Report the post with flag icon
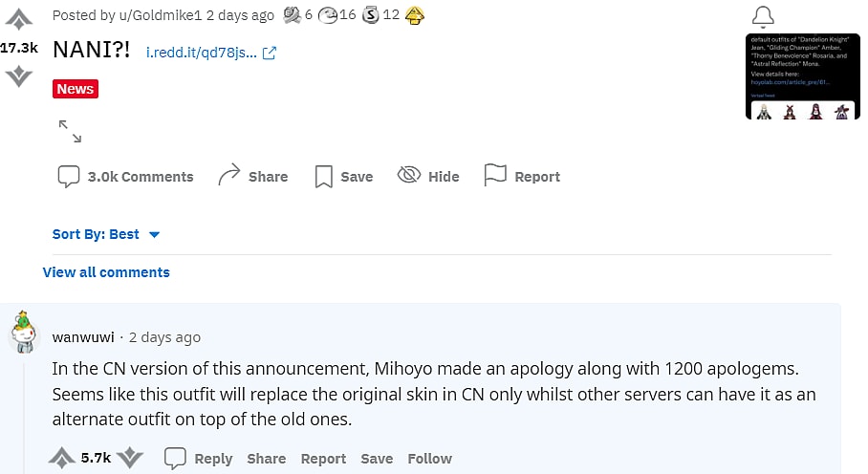The height and width of the screenshot is (474, 868). pyautogui.click(x=522, y=177)
